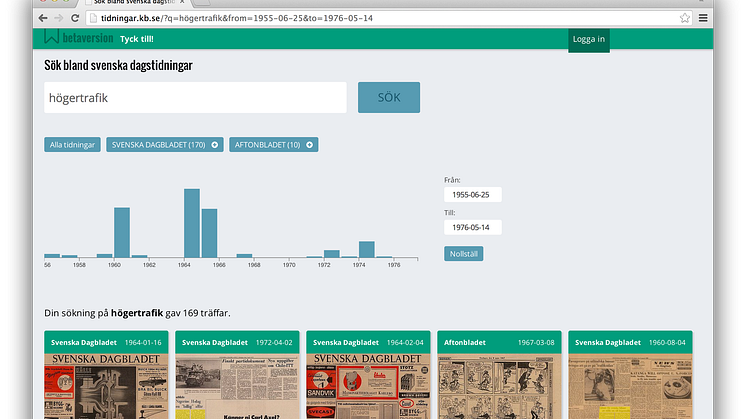Click the 1968 axis label on the chart
This screenshot has width=746, height=419.
click(x=254, y=265)
